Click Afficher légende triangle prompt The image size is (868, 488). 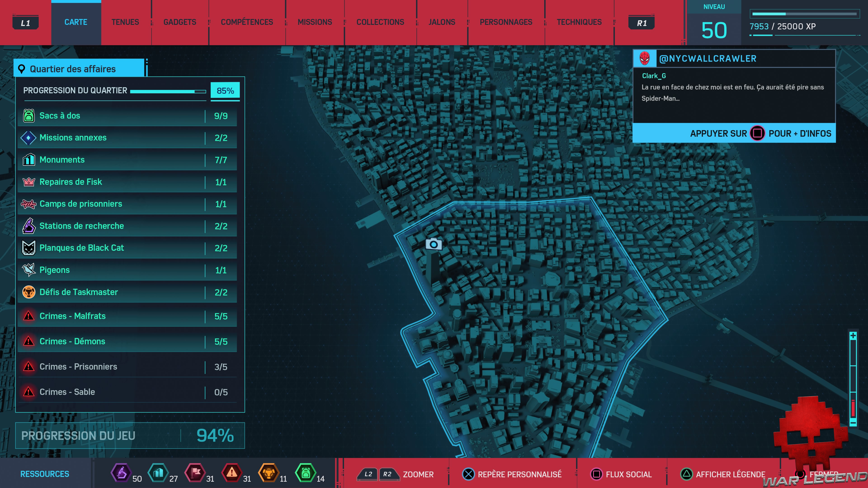tap(686, 474)
